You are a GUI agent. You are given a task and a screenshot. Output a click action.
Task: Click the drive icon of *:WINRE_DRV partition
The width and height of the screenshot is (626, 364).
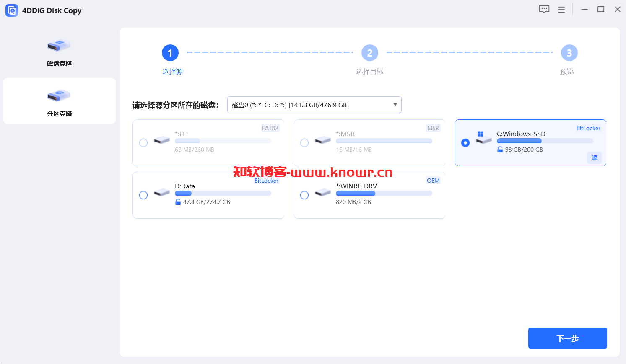323,193
